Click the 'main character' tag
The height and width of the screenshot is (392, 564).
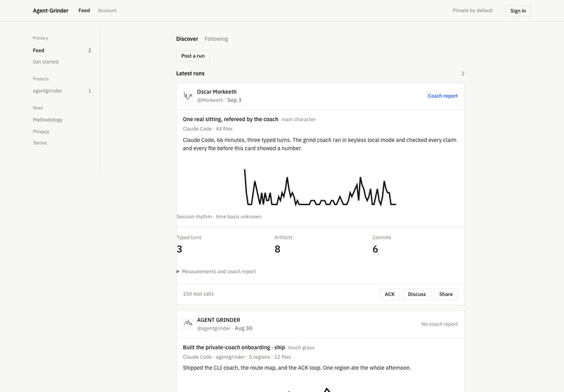(298, 120)
